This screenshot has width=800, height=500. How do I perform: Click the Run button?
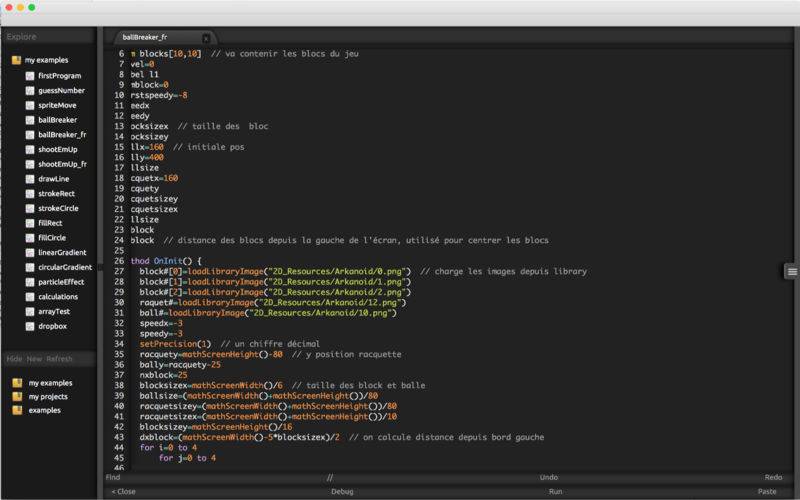[556, 492]
